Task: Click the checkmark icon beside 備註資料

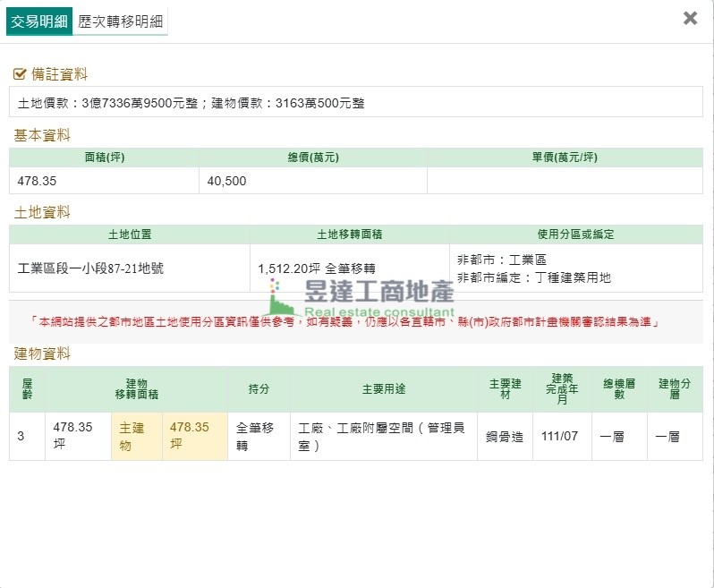Action: coord(20,74)
